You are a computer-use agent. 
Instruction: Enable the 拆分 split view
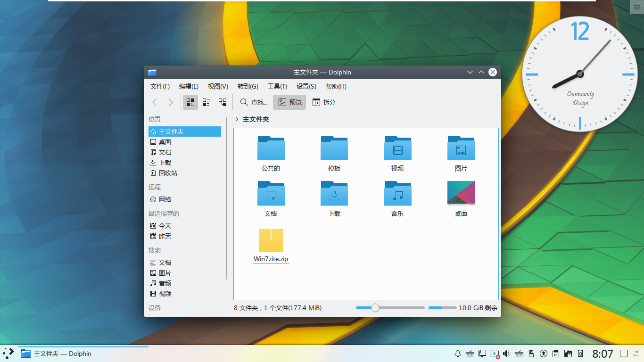click(324, 102)
